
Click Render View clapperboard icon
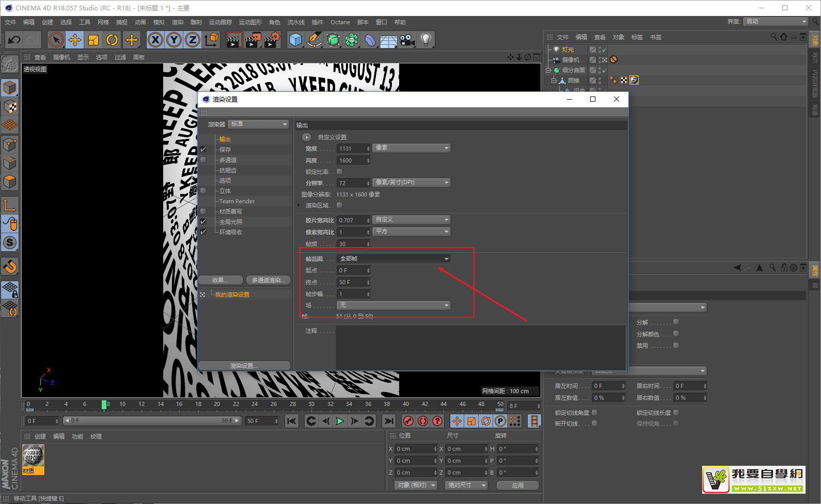[x=234, y=40]
